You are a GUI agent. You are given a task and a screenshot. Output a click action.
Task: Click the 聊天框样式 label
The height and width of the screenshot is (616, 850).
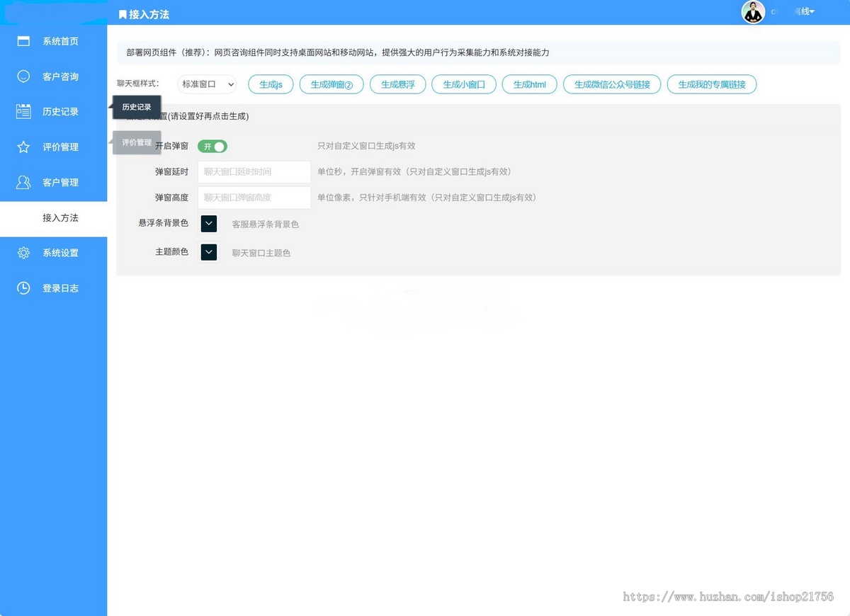[x=138, y=84]
